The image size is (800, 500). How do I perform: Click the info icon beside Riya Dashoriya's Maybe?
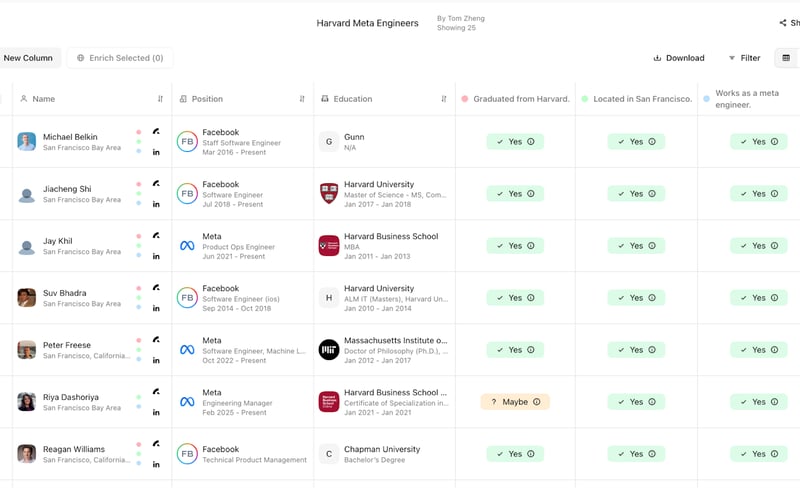[x=537, y=402]
